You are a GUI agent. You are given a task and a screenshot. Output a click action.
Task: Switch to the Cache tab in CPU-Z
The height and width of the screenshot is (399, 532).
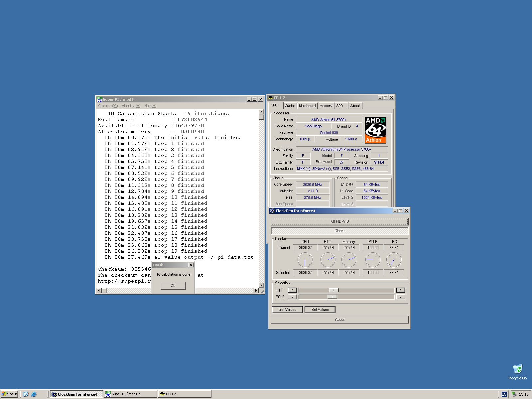[290, 106]
